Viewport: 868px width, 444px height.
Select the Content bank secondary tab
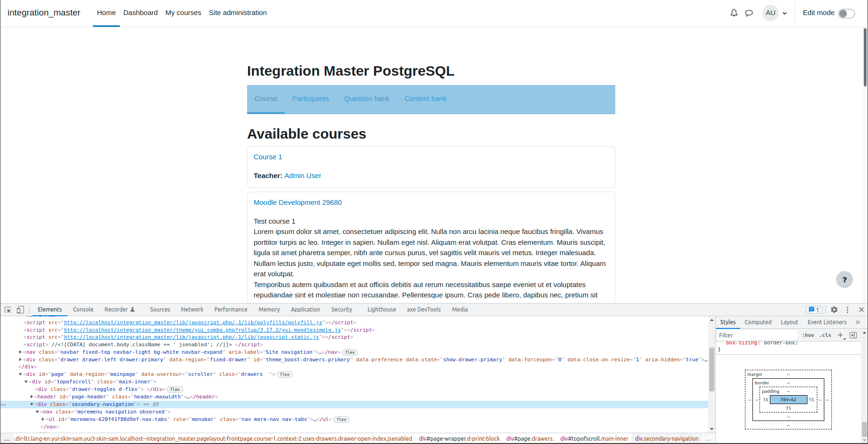click(426, 99)
